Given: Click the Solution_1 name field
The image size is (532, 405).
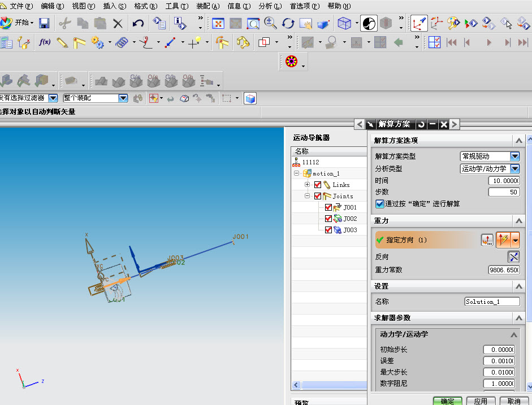Looking at the screenshot, I should [492, 302].
